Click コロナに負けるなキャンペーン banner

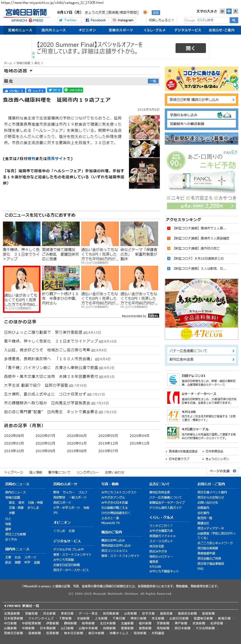pyautogui.click(x=202, y=79)
